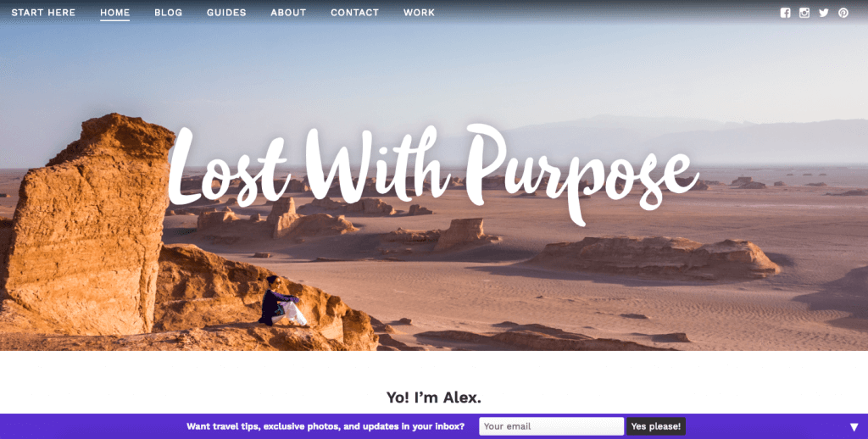Viewport: 868px width, 439px height.
Task: Click the person sitting on the rocks
Action: coord(282,302)
